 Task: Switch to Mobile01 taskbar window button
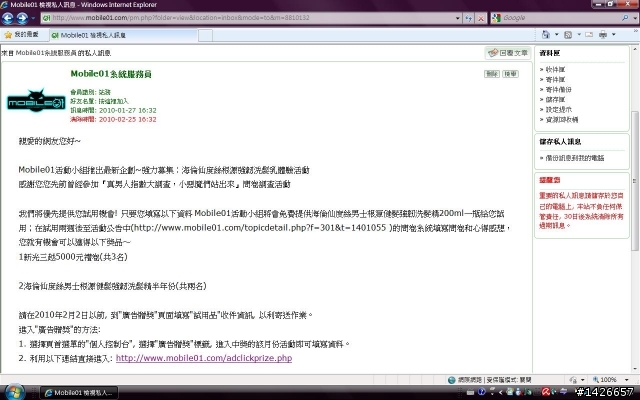[79, 393]
